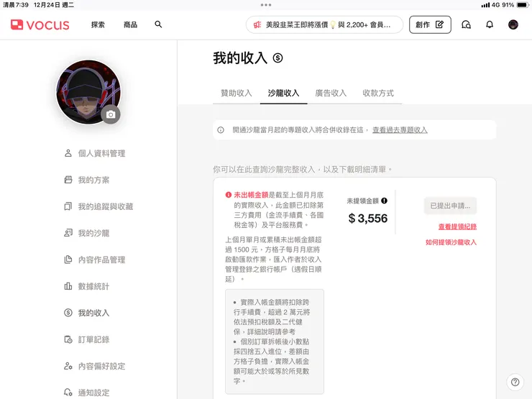Viewport: 532px width, 399px height.
Task: Click the battery indicator in status bar
Action: coord(523,5)
